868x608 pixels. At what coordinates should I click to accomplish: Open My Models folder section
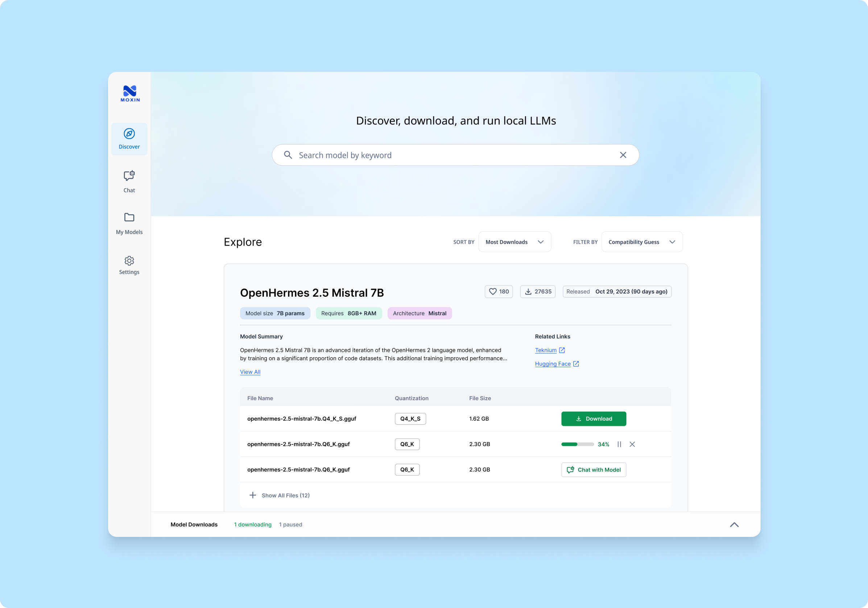(129, 223)
